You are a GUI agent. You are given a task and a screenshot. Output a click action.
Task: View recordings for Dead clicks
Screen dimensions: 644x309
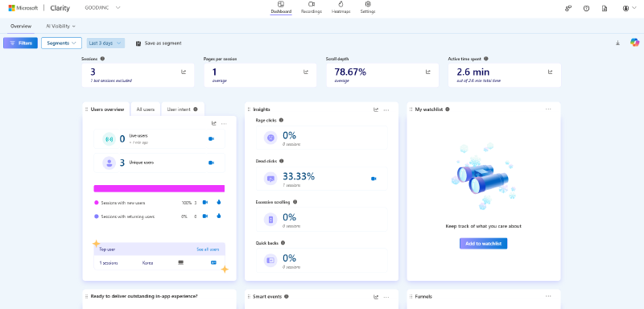click(374, 179)
